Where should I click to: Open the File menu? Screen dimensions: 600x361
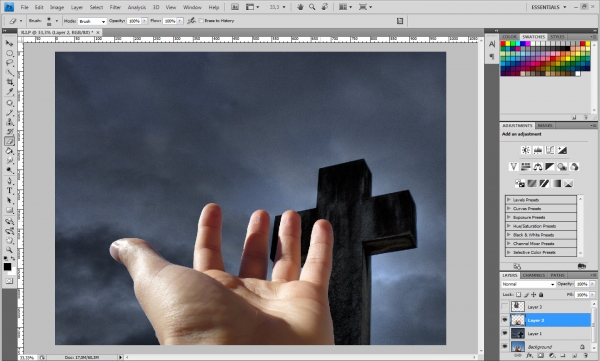pos(24,7)
